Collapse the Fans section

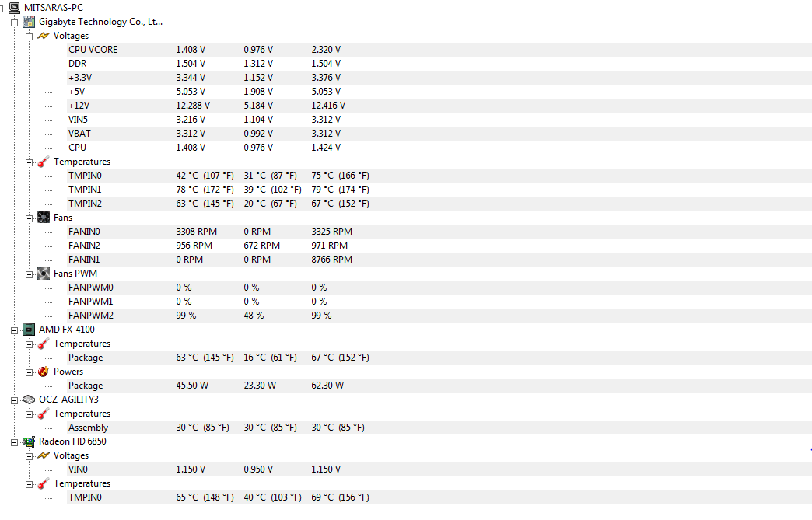point(29,218)
